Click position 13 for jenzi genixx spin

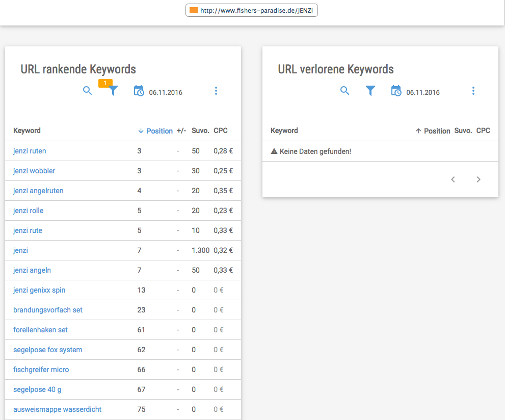141,290
